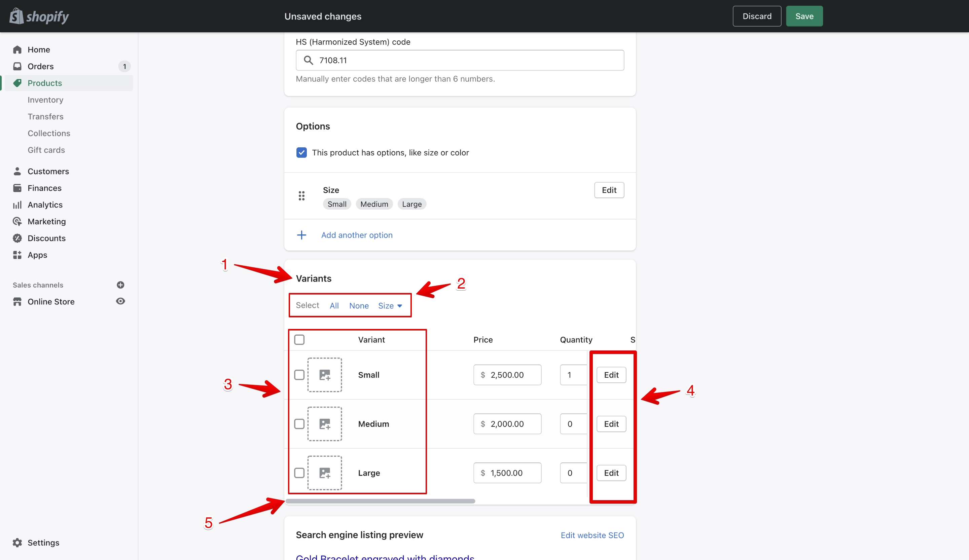This screenshot has width=969, height=560.
Task: Click the Large variant price field
Action: (x=507, y=473)
